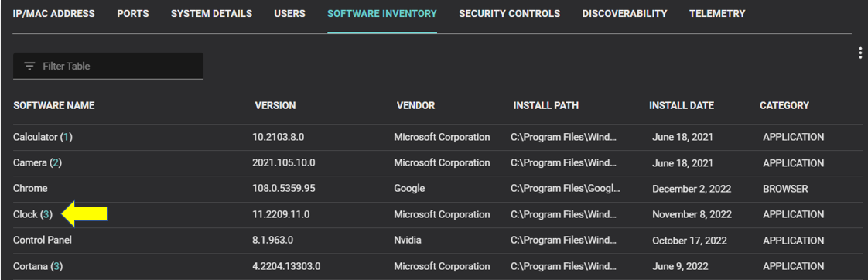868x280 pixels.
Task: Sort by VERSION column header
Action: [275, 105]
